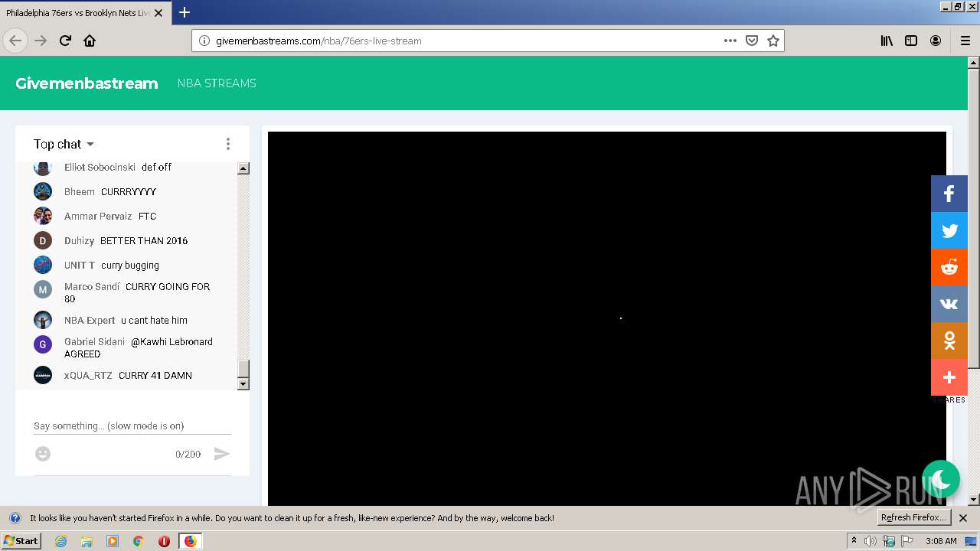Open Windows Start menu
Image resolution: width=980 pixels, height=551 pixels.
[x=21, y=540]
